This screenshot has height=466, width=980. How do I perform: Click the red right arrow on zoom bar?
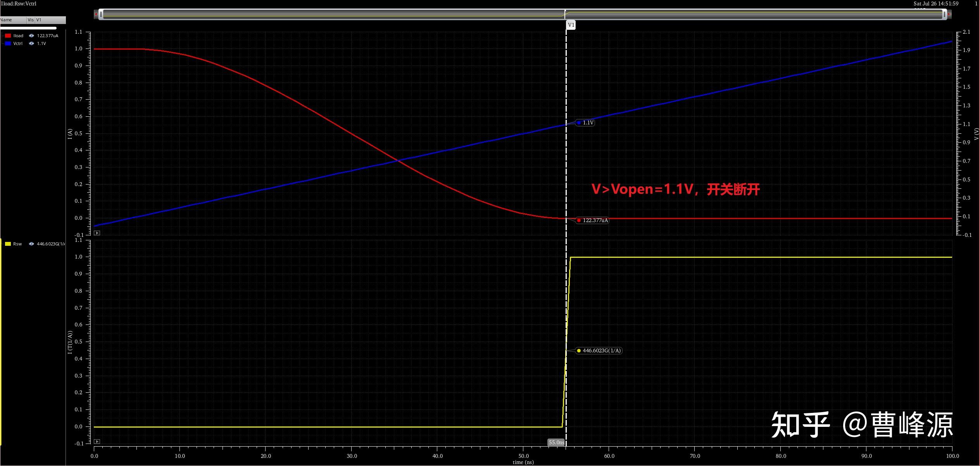tap(949, 14)
